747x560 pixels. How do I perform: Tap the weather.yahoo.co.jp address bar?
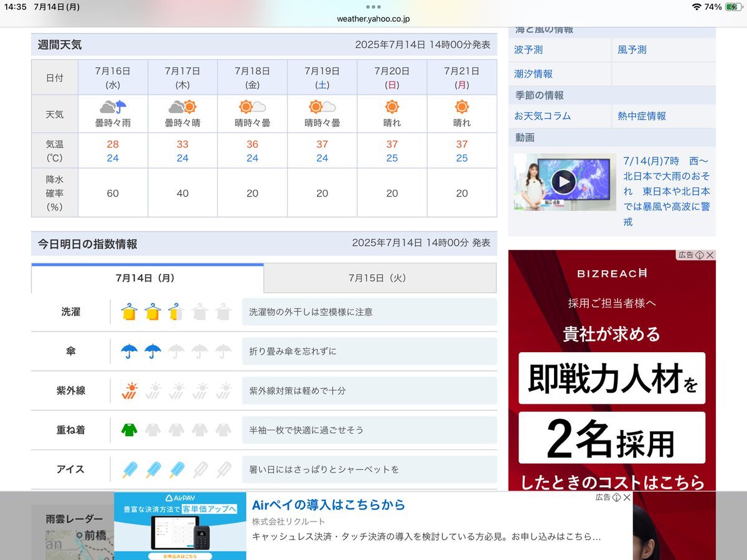(x=374, y=19)
